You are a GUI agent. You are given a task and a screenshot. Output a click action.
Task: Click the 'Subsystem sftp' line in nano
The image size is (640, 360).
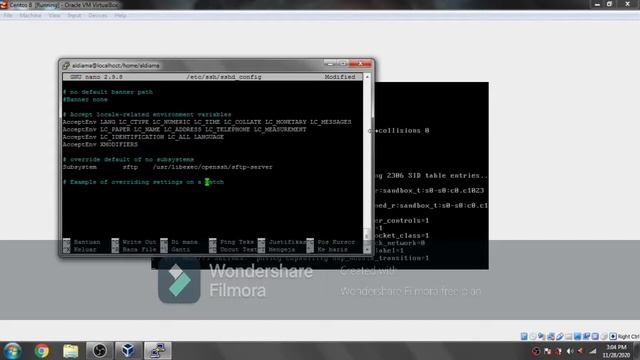(167, 167)
